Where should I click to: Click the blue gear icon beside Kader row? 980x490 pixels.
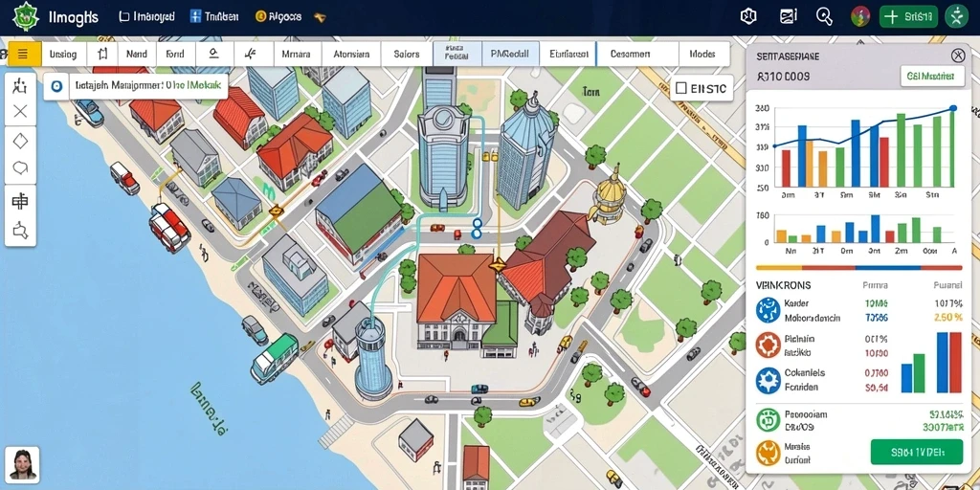[768, 310]
